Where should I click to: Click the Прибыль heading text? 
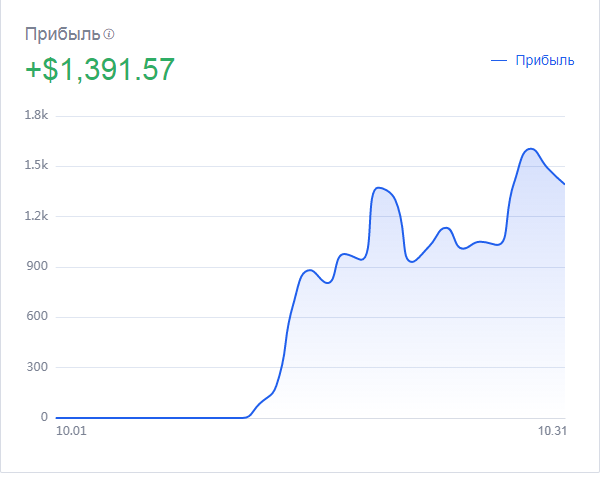pyautogui.click(x=63, y=34)
